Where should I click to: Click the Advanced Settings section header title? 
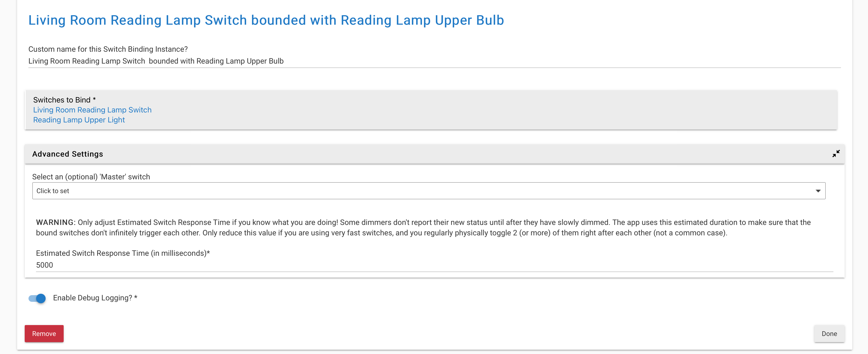[67, 154]
